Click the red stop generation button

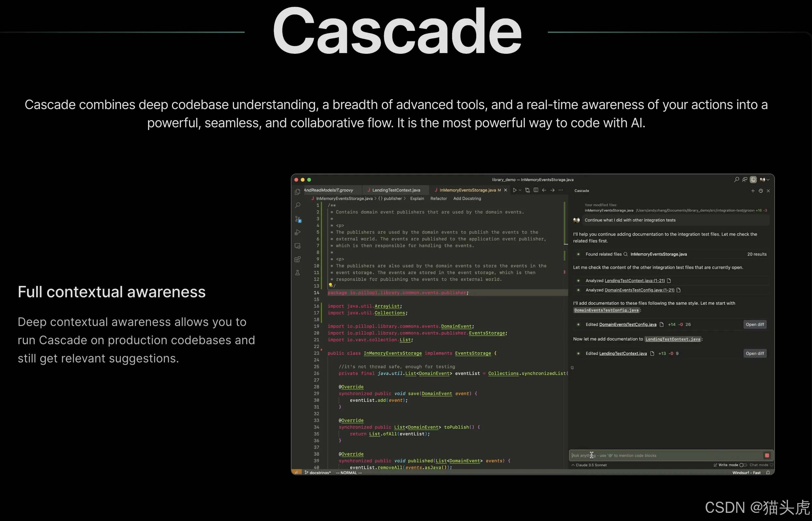[767, 456]
